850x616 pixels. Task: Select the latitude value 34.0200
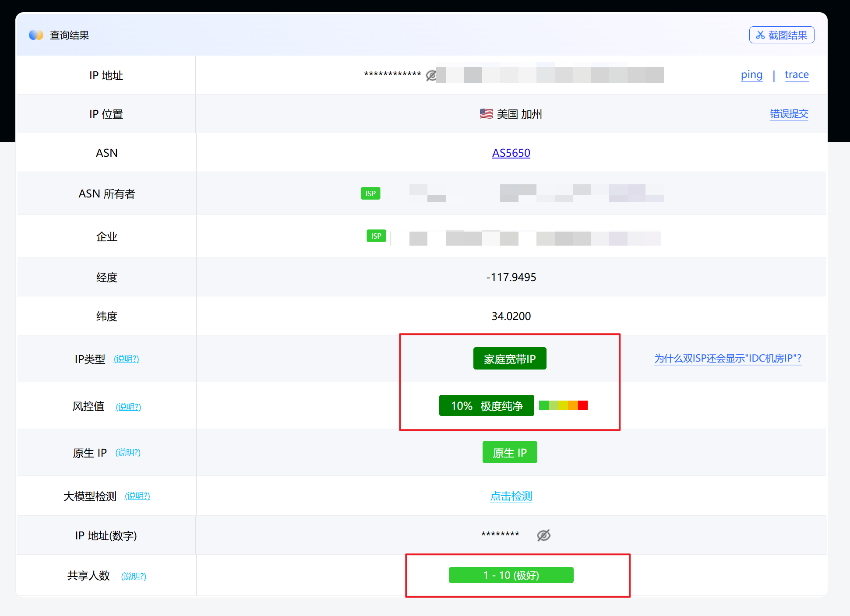click(511, 316)
